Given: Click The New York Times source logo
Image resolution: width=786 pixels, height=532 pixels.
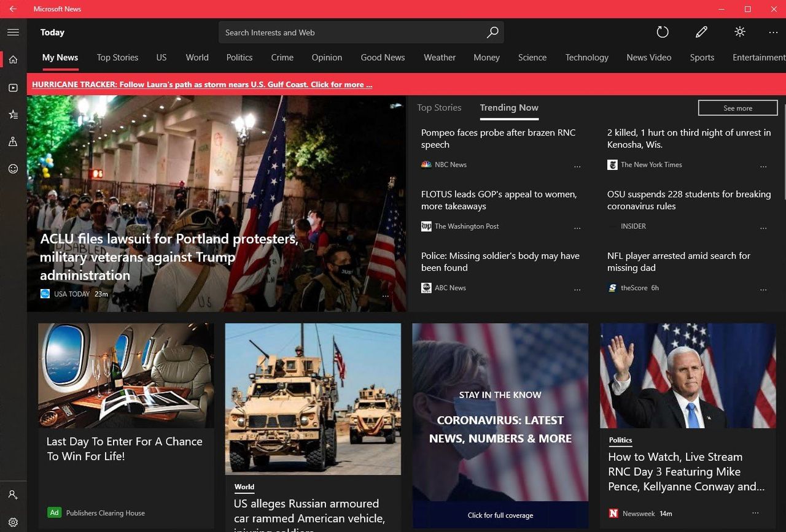Looking at the screenshot, I should point(612,164).
